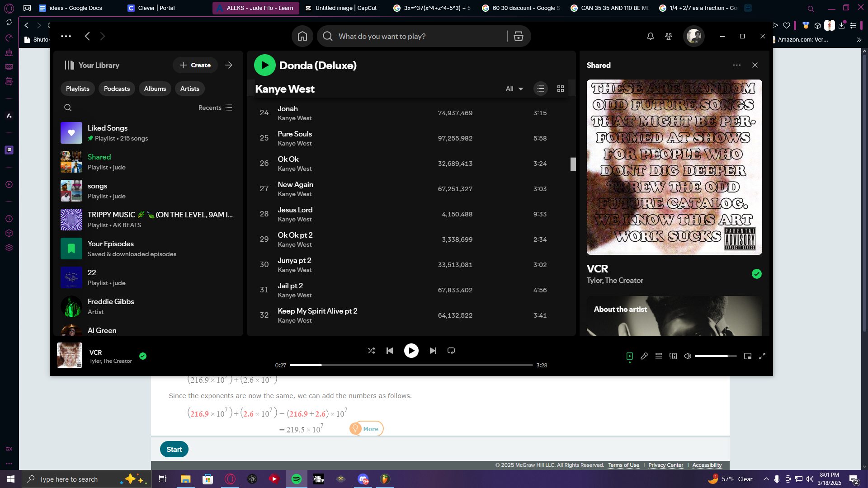868x488 pixels.
Task: Filter library by Podcasts
Action: 117,89
